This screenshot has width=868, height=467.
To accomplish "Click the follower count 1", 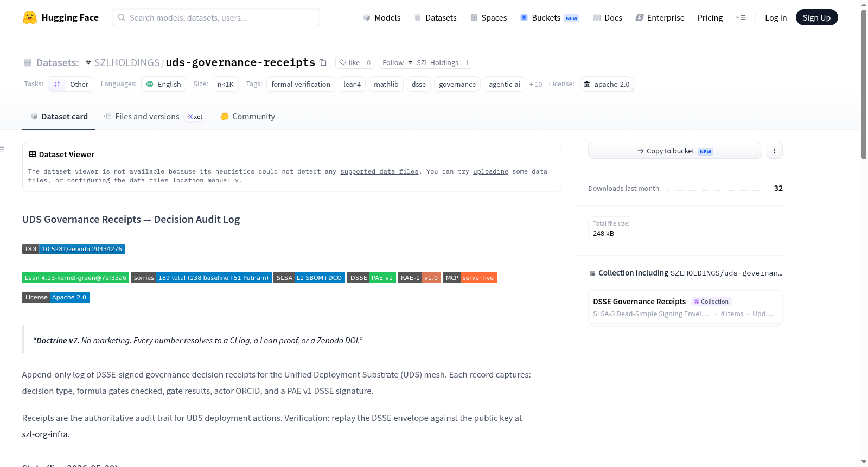I will pyautogui.click(x=467, y=62).
